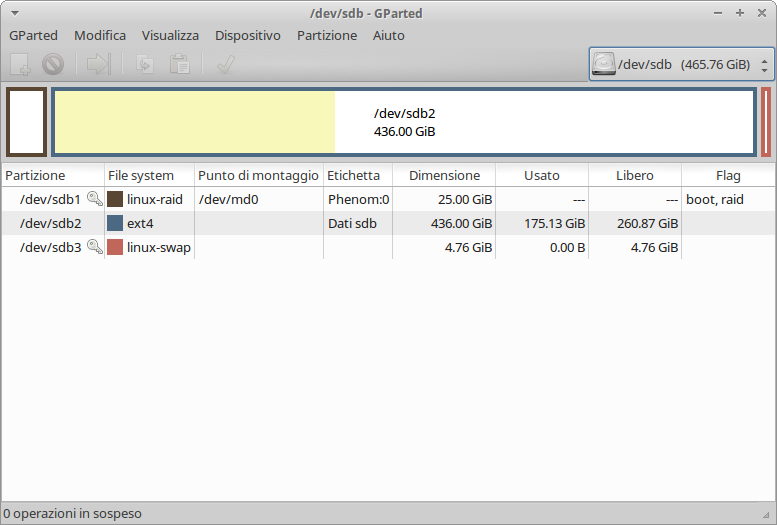Click the brown linux-raid color swatch
The image size is (777, 525).
click(x=115, y=199)
